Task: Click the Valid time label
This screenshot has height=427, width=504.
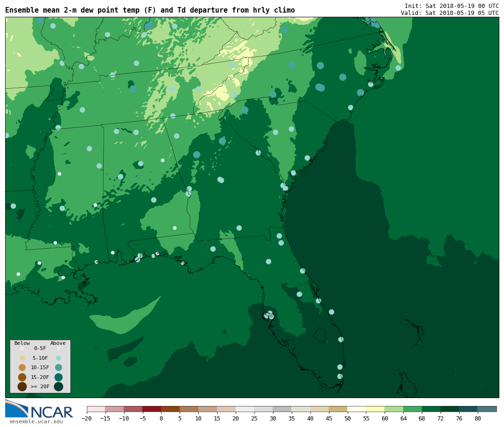Action: pyautogui.click(x=449, y=13)
